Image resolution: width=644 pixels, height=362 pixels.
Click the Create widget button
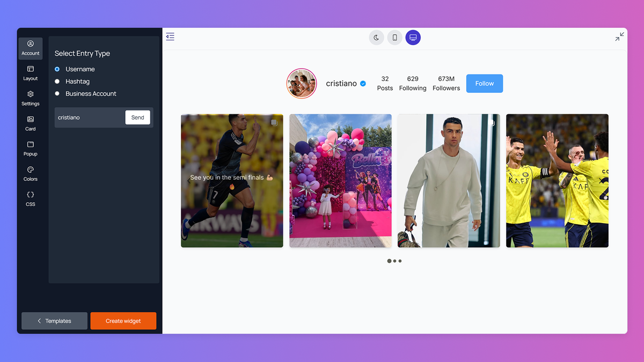[123, 321]
